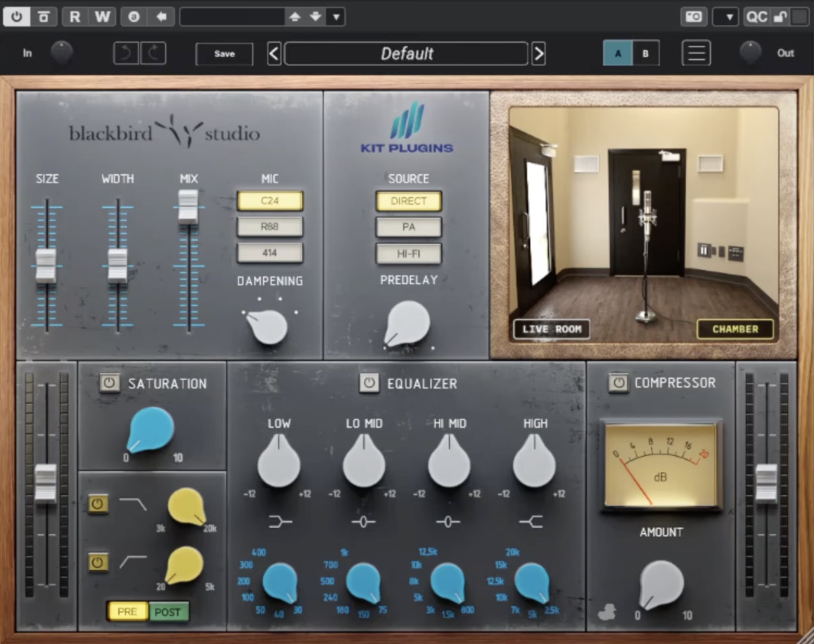Click the HI MID gain knob
This screenshot has height=644, width=814.
click(449, 461)
